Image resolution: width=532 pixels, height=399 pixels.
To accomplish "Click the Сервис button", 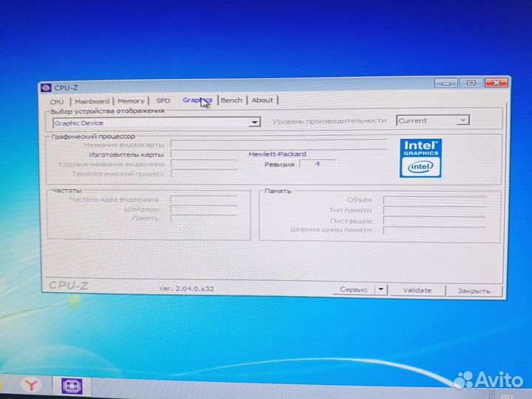I will (353, 290).
